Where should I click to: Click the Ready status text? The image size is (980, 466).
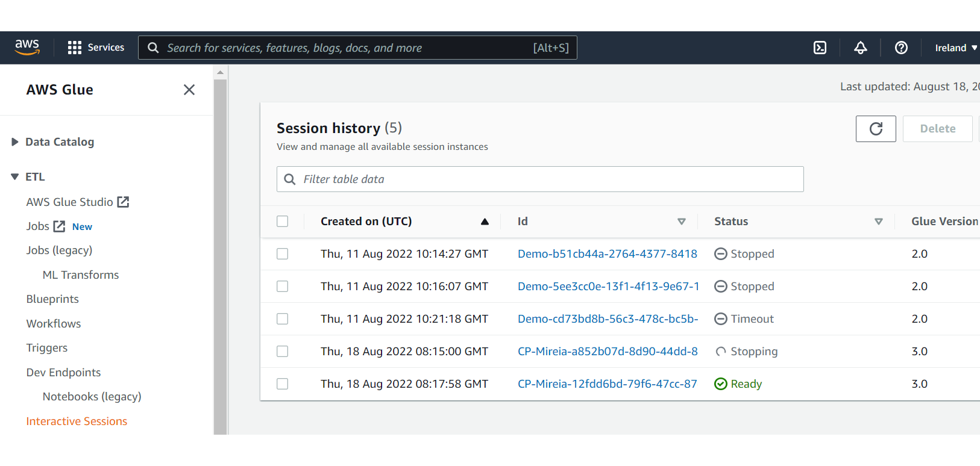coord(746,384)
